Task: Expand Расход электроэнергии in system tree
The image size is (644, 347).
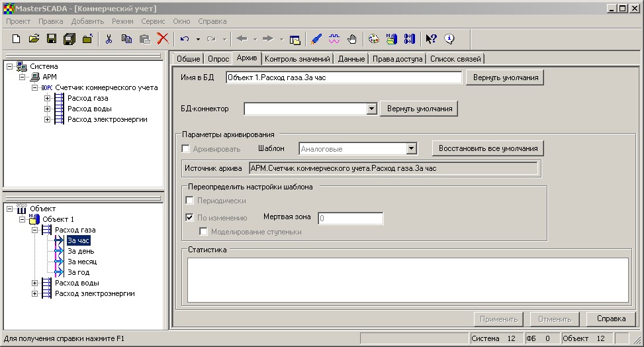Action: 47,120
